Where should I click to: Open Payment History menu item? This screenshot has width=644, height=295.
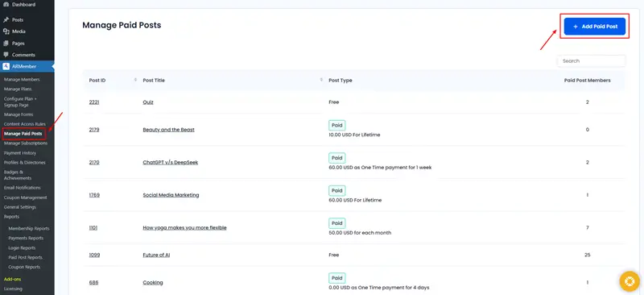(20, 153)
